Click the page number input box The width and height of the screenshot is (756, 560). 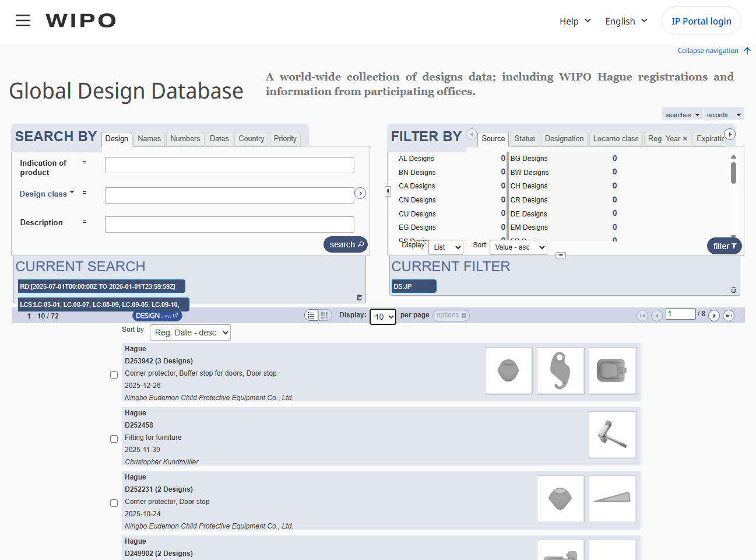(x=681, y=314)
